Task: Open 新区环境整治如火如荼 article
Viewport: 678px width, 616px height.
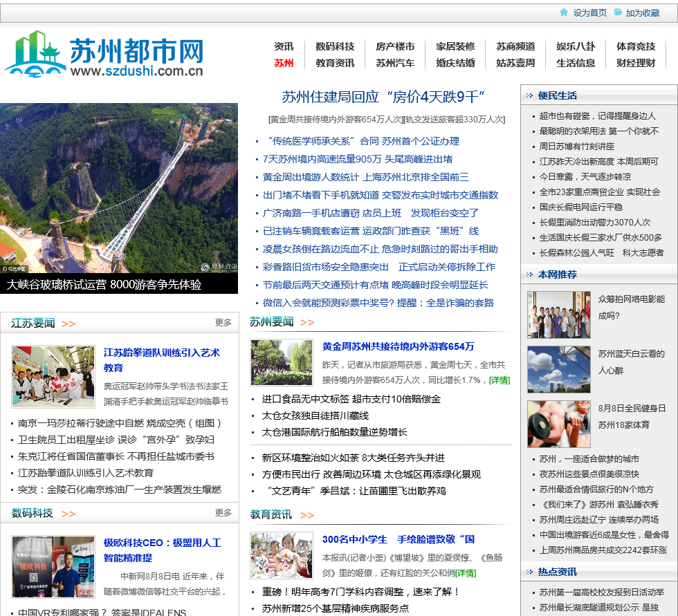Action: [x=354, y=458]
